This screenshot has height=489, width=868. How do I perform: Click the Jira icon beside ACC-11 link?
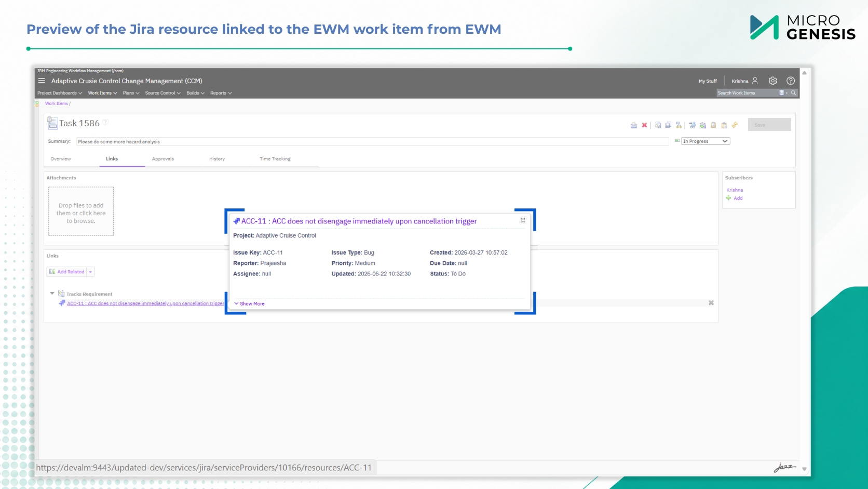[x=62, y=303]
